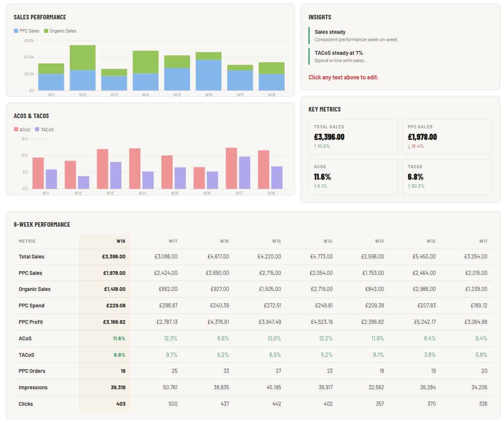Image resolution: width=504 pixels, height=423 pixels.
Task: Click the PPC Sales ↓18.4% change indicator
Action: point(416,146)
